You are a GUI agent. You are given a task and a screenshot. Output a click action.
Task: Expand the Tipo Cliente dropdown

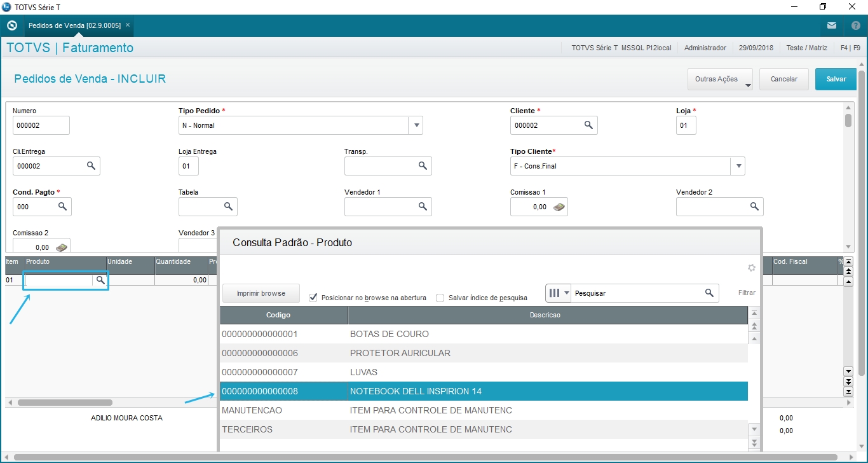point(738,166)
